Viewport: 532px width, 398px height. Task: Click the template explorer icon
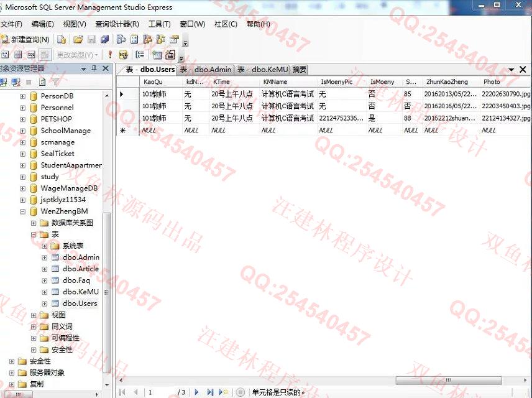pyautogui.click(x=161, y=40)
